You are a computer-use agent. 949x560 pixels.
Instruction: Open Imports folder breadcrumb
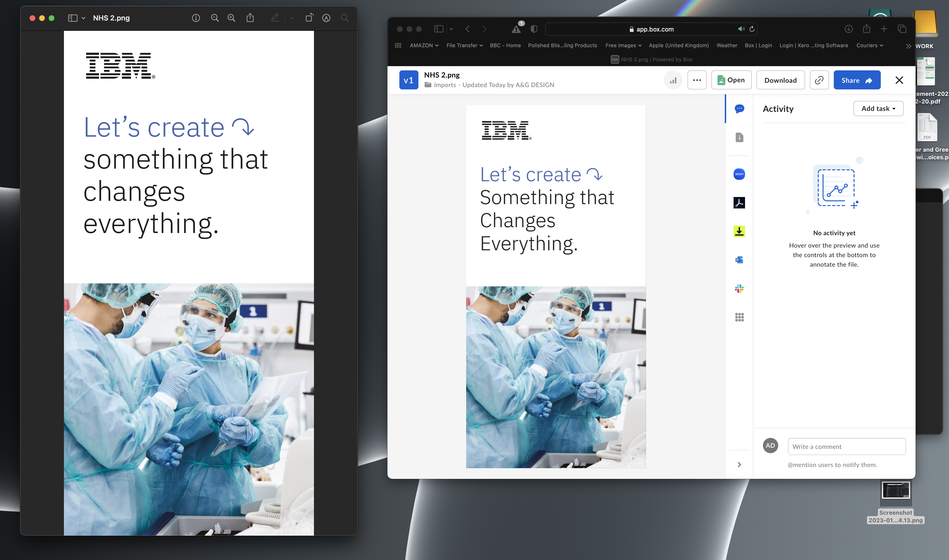click(441, 85)
